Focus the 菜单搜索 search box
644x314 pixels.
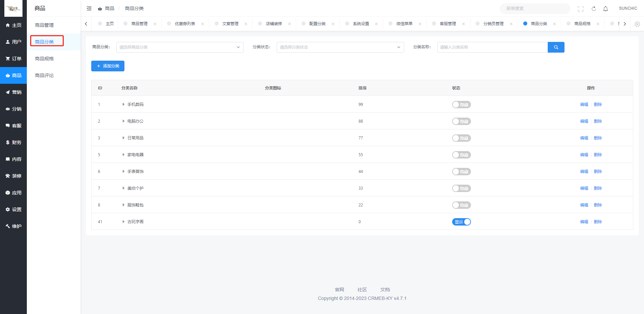(535, 9)
